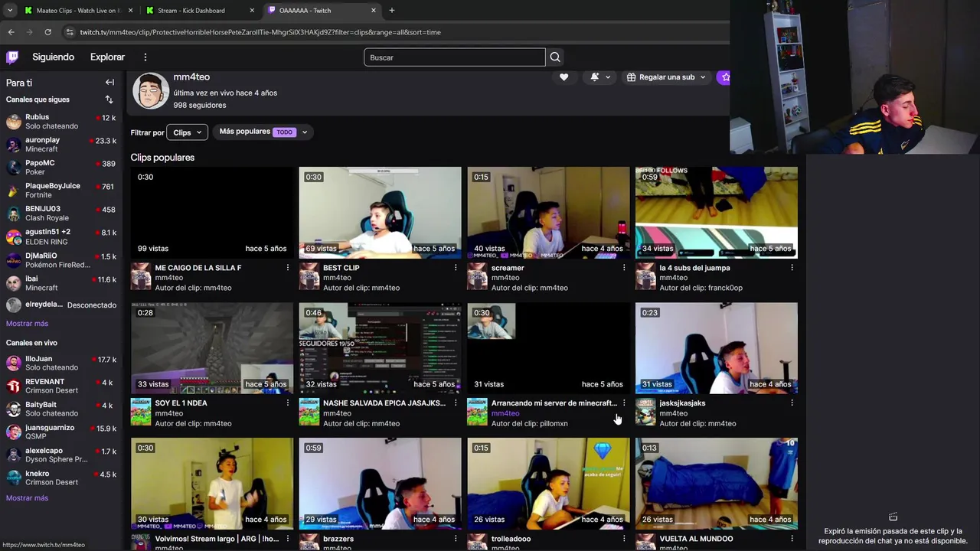
Task: Open options for screamer clip
Action: click(x=624, y=268)
